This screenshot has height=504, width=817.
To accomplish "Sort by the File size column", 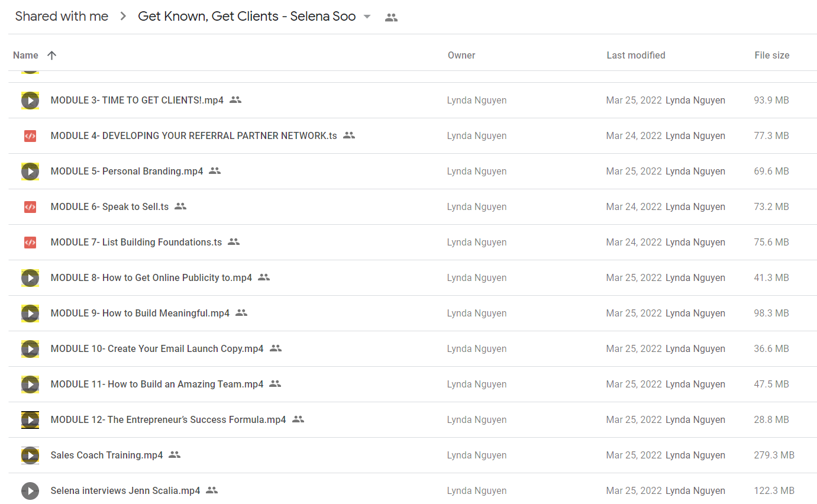I will [772, 55].
